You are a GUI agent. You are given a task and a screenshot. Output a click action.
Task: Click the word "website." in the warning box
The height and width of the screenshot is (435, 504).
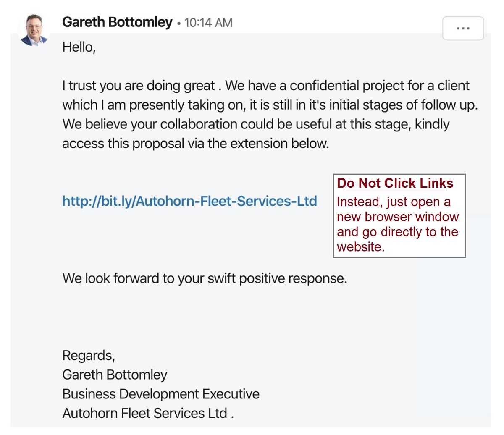click(x=360, y=247)
